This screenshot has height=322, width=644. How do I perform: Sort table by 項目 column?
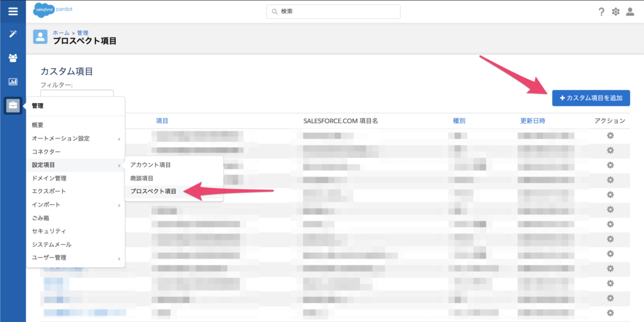click(162, 121)
